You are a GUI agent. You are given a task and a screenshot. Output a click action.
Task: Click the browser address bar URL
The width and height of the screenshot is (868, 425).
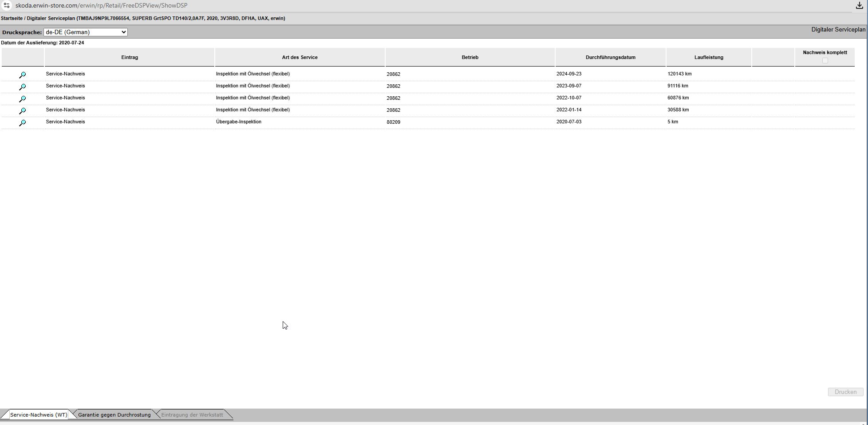[101, 6]
